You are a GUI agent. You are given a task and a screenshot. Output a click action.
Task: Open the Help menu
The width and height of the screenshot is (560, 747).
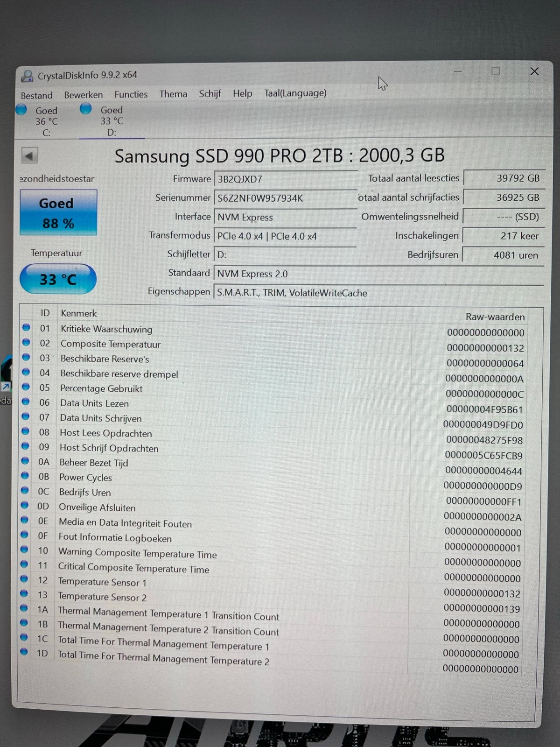coord(243,93)
